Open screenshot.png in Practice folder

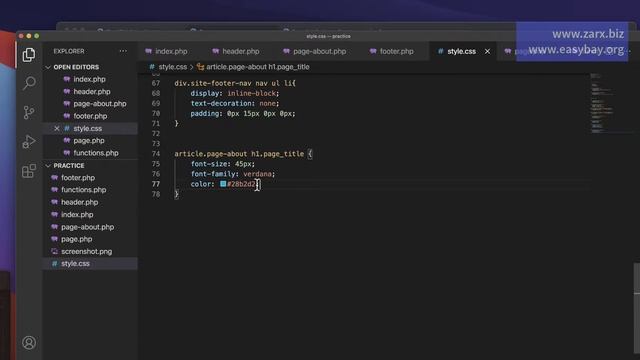tap(87, 251)
